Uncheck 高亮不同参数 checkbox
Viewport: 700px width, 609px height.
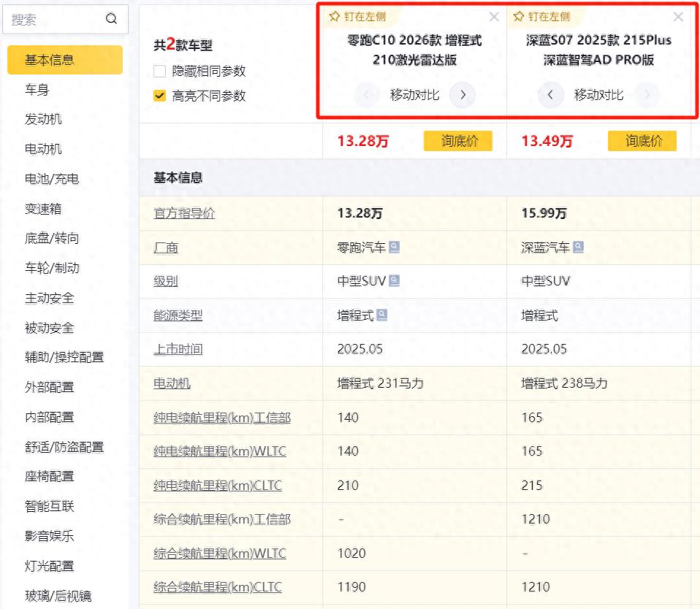(159, 96)
